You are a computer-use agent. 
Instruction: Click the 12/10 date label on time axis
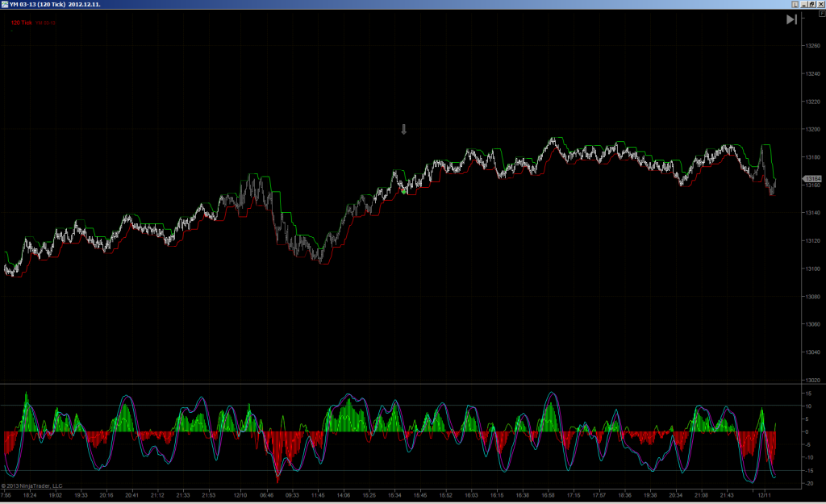pyautogui.click(x=240, y=495)
